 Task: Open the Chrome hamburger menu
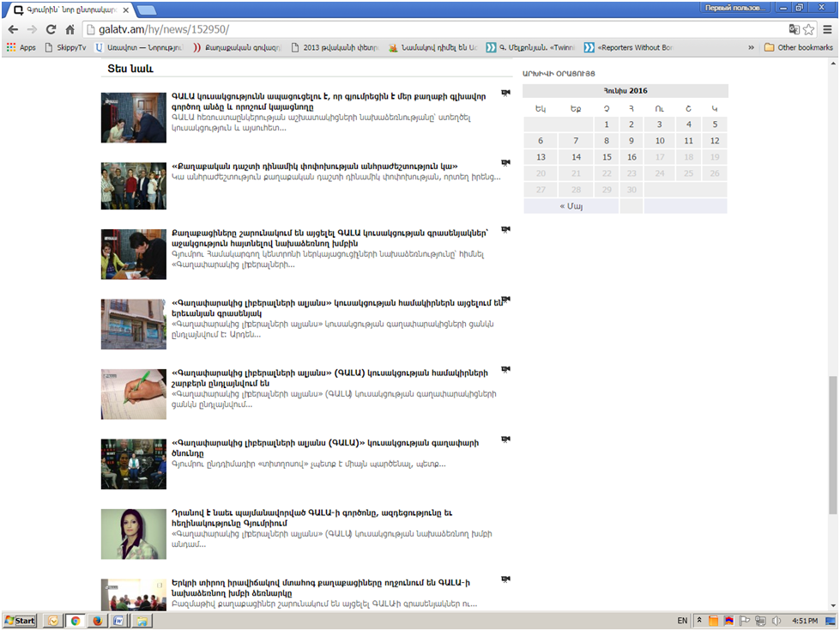pyautogui.click(x=826, y=29)
